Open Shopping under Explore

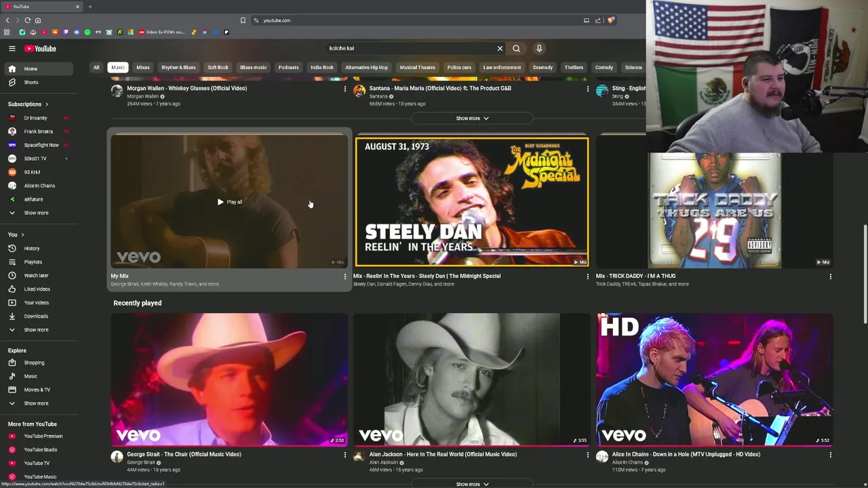point(37,363)
